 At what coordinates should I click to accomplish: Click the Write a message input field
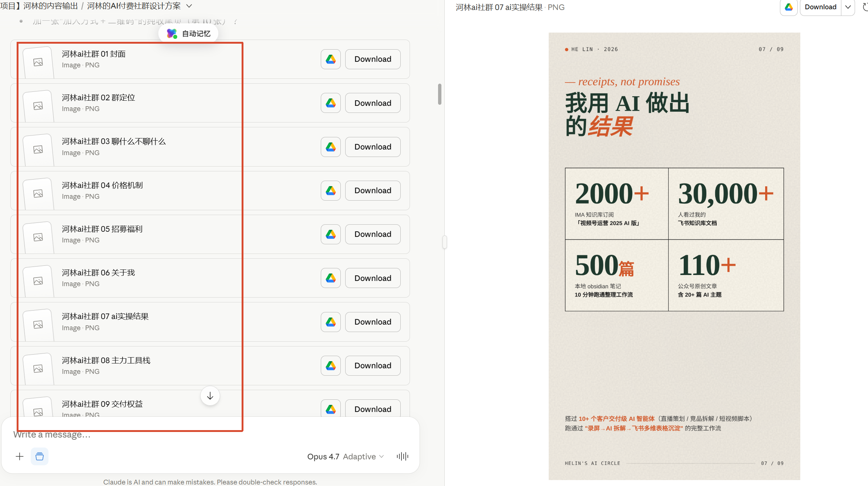click(210, 435)
